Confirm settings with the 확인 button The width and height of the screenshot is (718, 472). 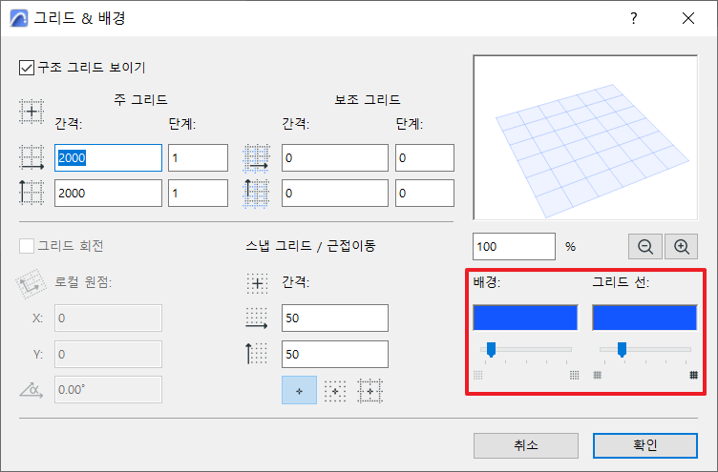click(x=644, y=444)
